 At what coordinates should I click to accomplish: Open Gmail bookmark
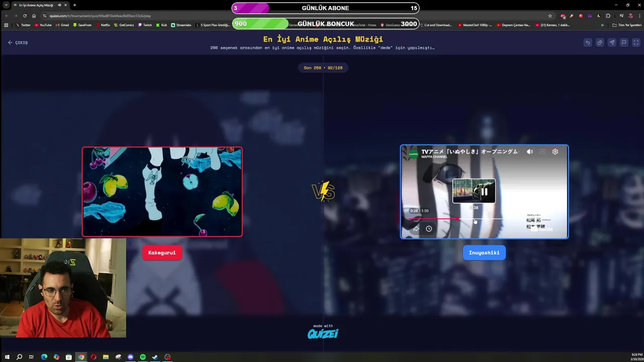click(x=62, y=25)
